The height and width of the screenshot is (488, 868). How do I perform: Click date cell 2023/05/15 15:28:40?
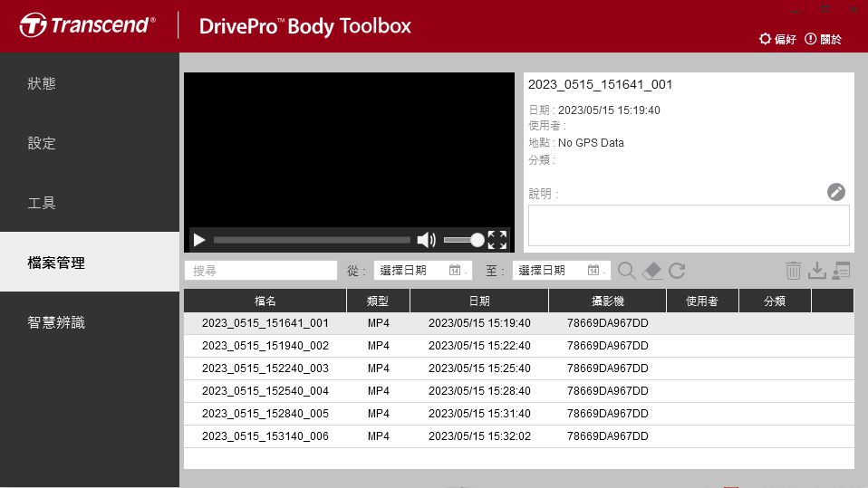(479, 391)
